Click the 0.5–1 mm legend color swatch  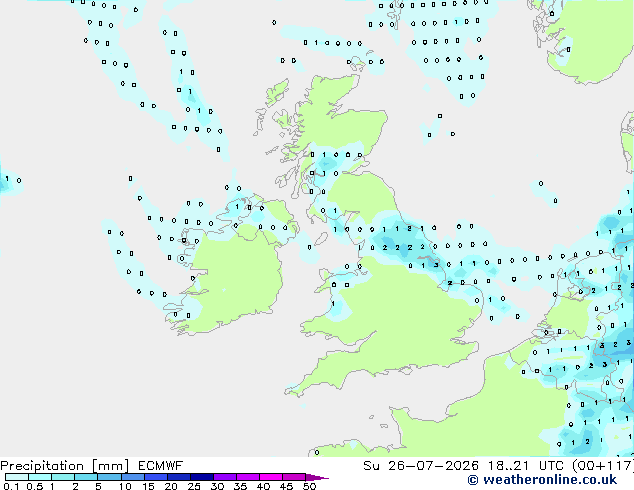coord(40,477)
